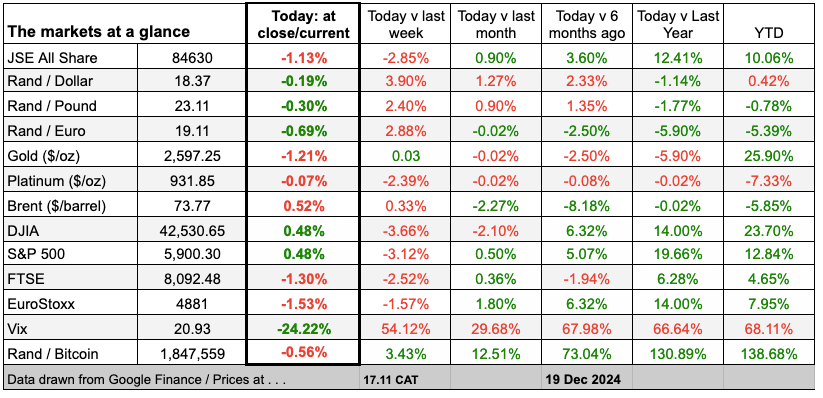Select the Today: at close/current header
The image size is (823, 398).
[303, 24]
